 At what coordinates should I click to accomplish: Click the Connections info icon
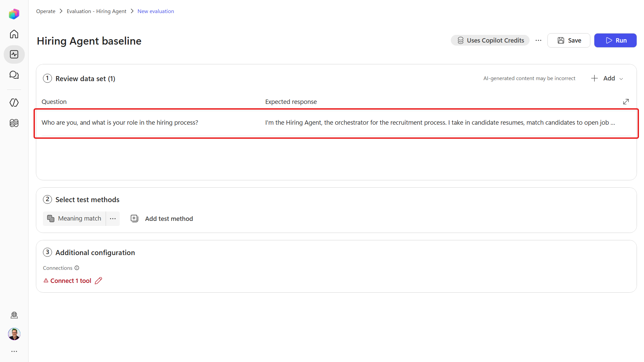tap(77, 268)
